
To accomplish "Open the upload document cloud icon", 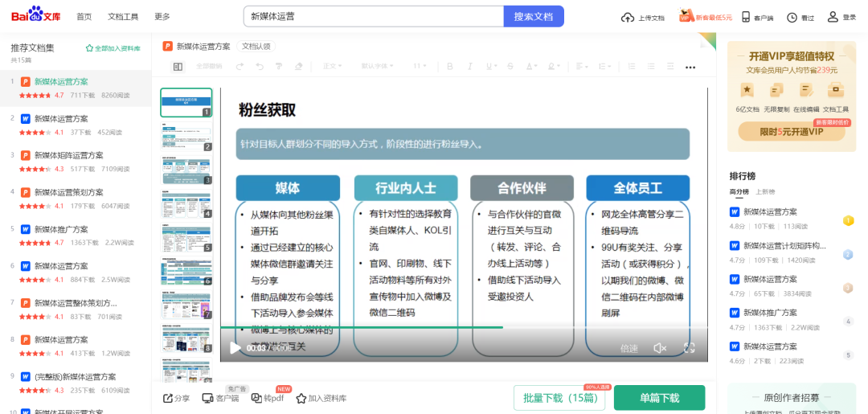I will tap(627, 17).
